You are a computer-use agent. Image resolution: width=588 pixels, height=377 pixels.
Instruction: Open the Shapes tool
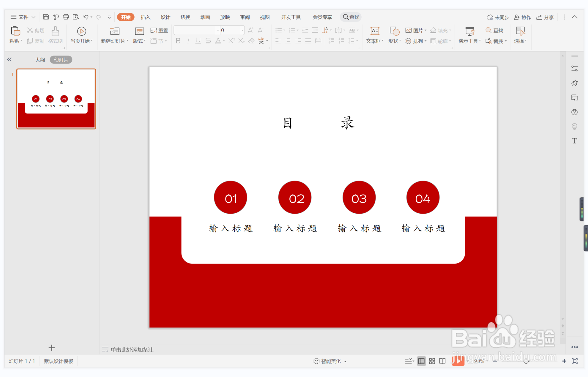[394, 31]
